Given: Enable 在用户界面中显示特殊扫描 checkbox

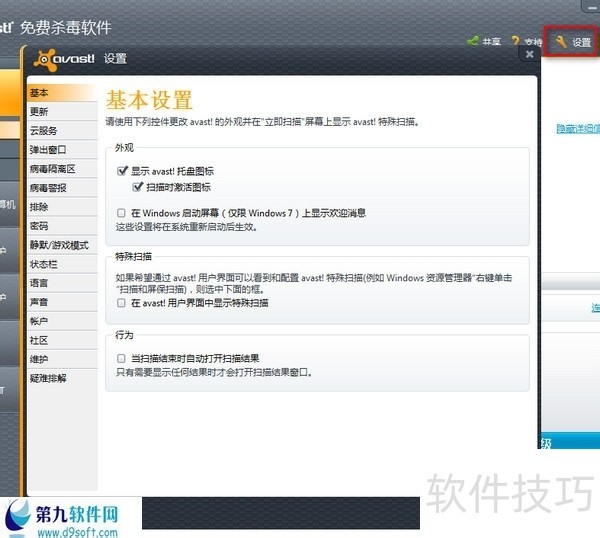Looking at the screenshot, I should coord(122,302).
